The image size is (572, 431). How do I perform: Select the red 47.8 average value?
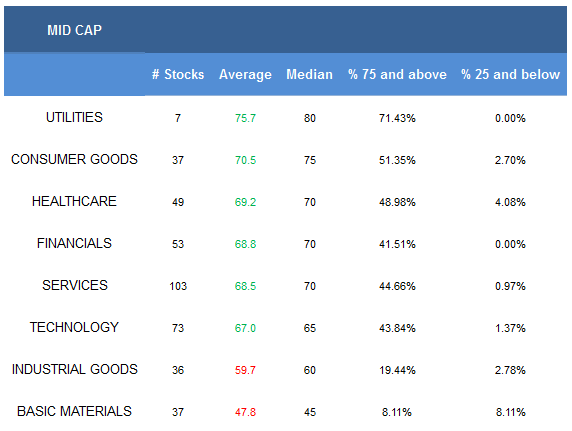click(x=246, y=412)
